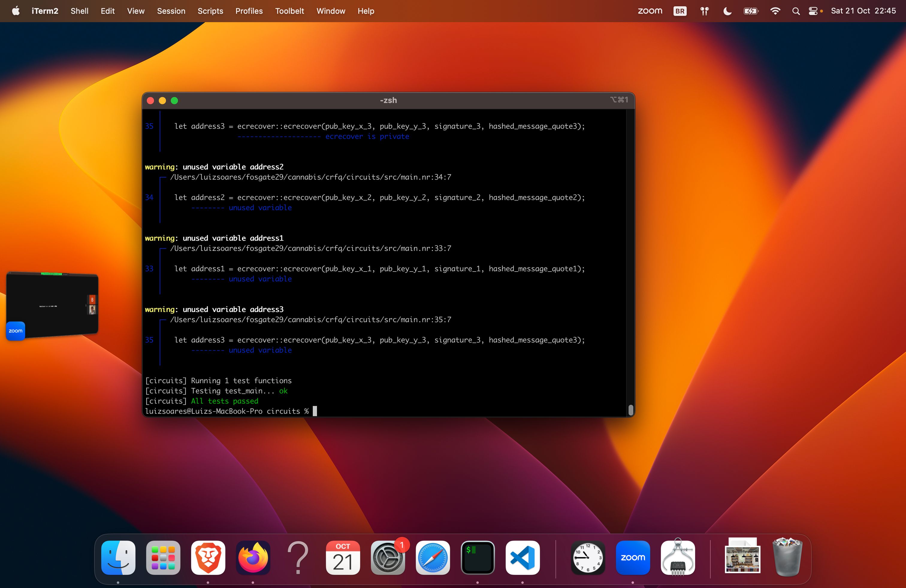Open the Toolbelt menu
Viewport: 906px width, 588px height.
pos(289,11)
